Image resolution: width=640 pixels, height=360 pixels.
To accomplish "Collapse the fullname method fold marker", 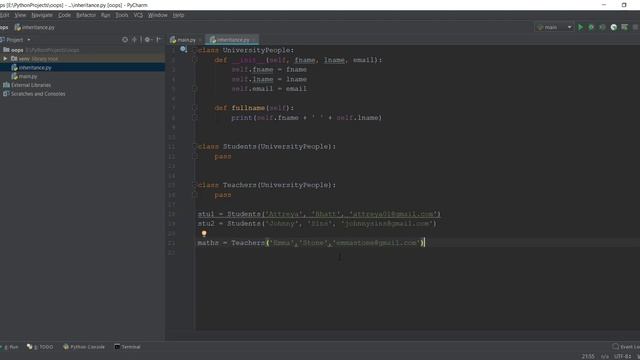I will point(195,108).
